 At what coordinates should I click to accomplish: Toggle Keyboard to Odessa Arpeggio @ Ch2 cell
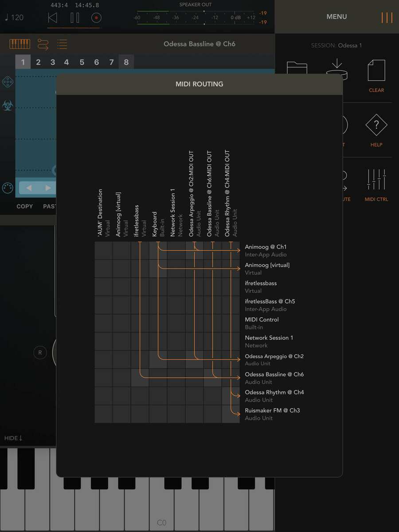pyautogui.click(x=158, y=360)
